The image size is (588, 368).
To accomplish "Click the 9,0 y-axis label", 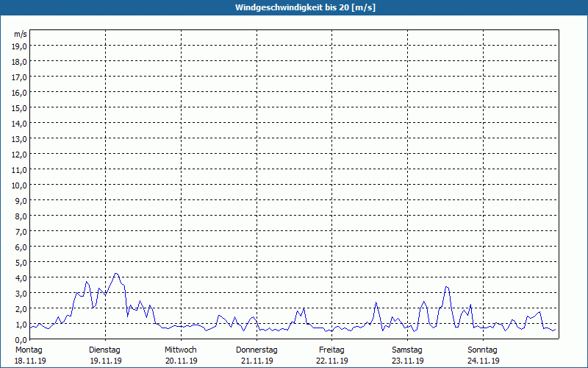I will [x=21, y=201].
